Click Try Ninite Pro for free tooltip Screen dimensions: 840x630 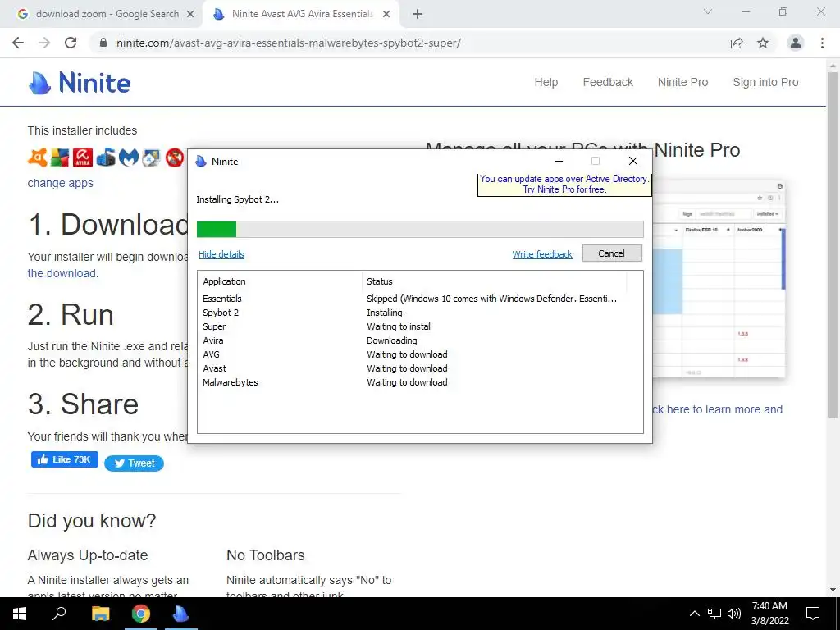(564, 185)
